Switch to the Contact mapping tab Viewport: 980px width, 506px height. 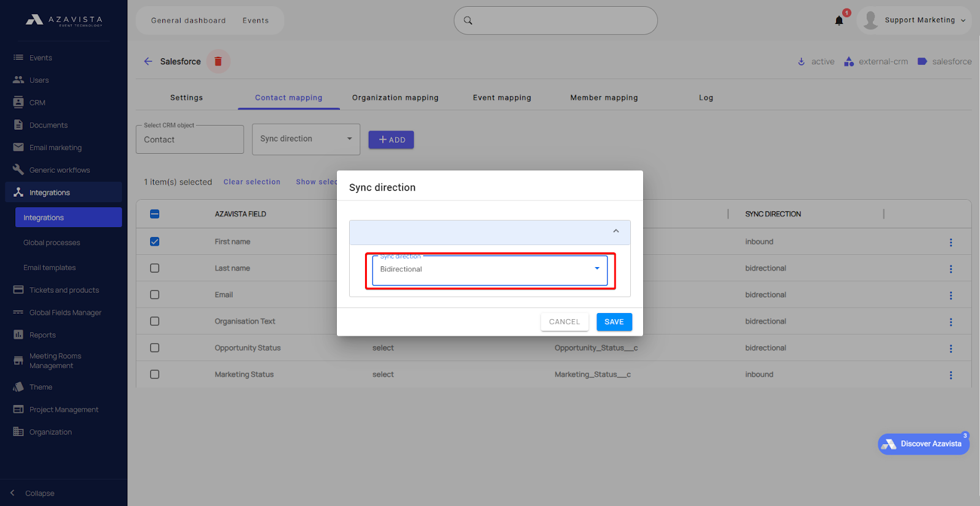pyautogui.click(x=288, y=97)
